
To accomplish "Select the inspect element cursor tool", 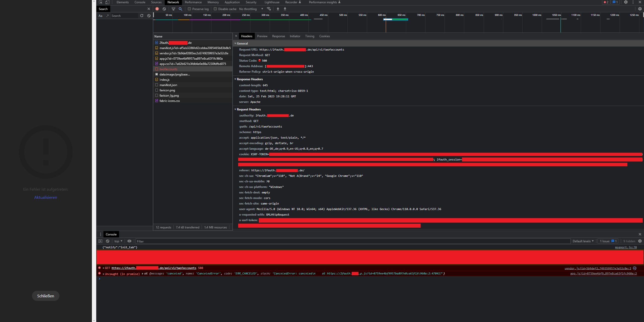I will (x=100, y=2).
